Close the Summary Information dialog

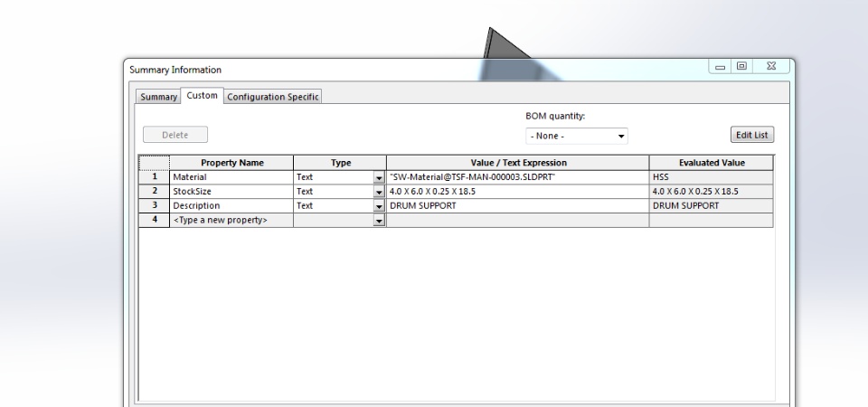[x=771, y=66]
